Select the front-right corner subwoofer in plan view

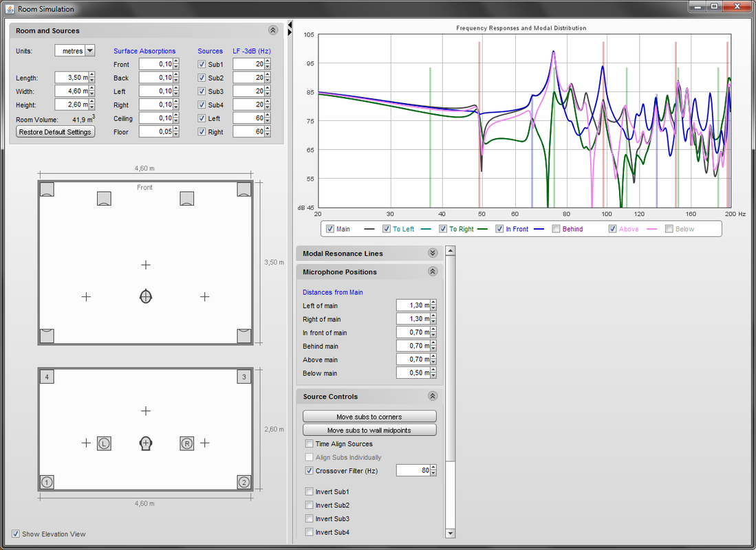(x=244, y=190)
